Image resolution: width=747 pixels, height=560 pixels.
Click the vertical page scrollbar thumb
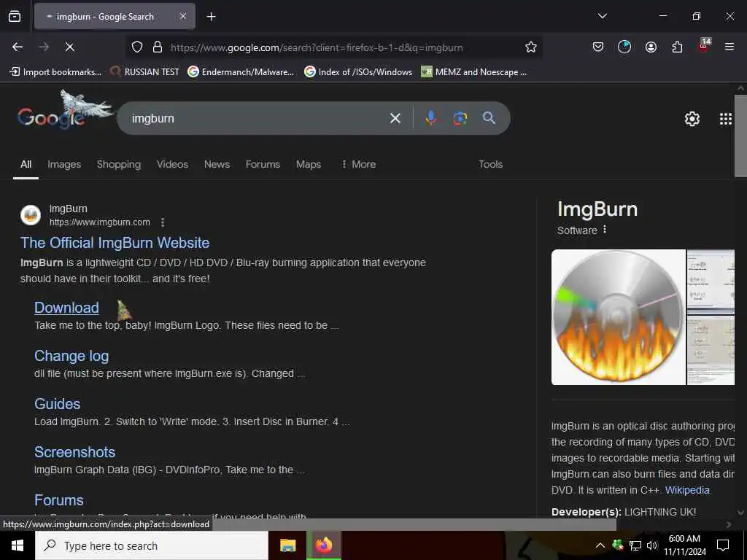[740, 136]
